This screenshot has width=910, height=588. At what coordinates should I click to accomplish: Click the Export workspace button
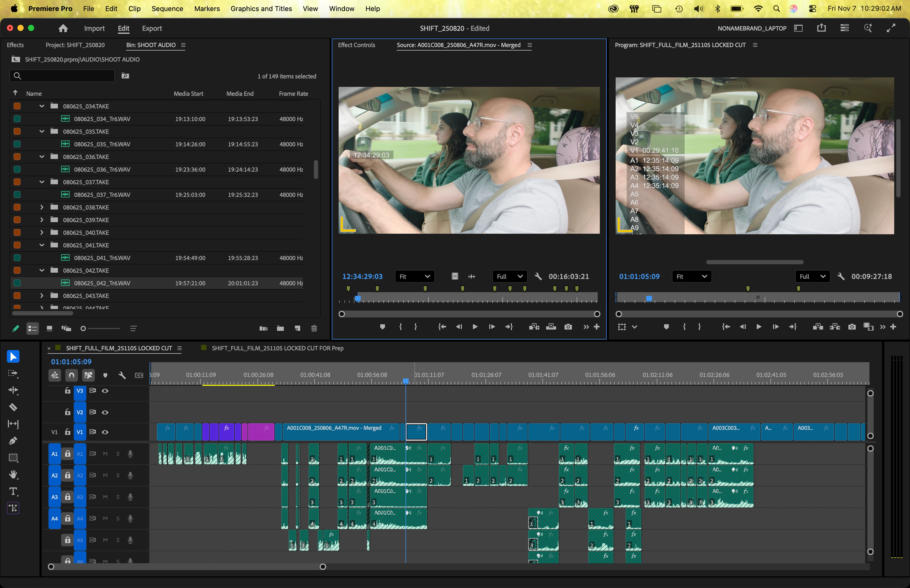click(x=152, y=28)
